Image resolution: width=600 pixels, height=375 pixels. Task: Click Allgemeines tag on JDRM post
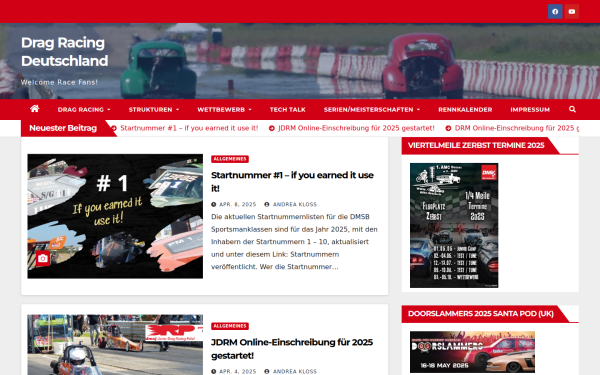(x=230, y=326)
